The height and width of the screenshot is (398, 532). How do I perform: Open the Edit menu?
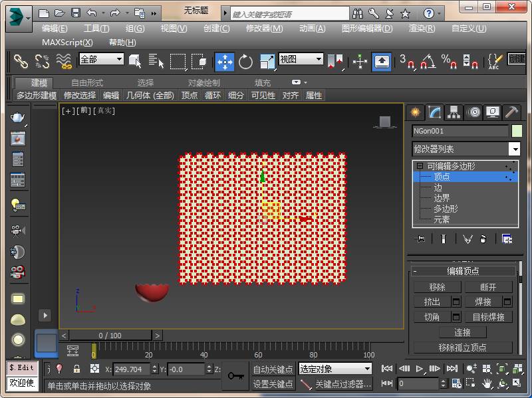point(55,29)
